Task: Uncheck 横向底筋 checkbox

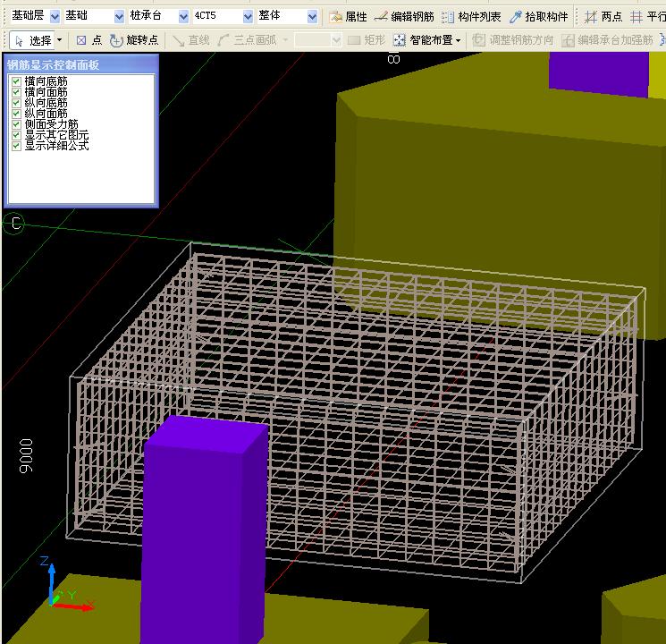Action: (x=16, y=81)
